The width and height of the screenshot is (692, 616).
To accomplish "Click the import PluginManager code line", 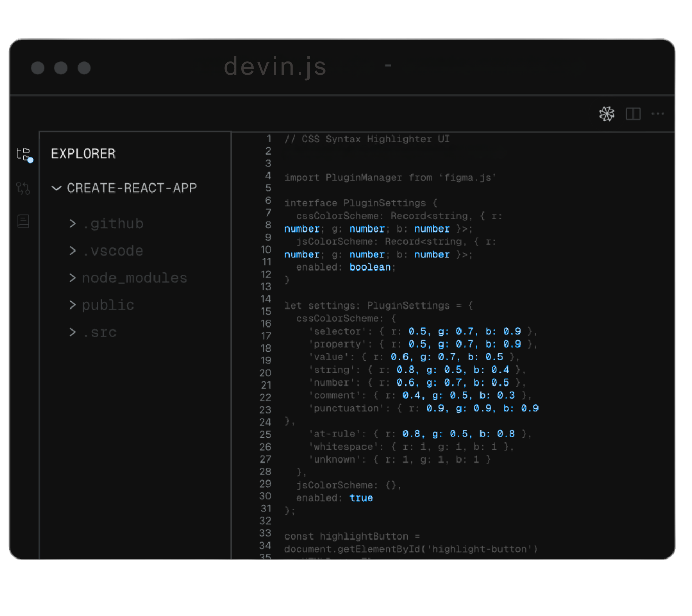I will tap(390, 178).
